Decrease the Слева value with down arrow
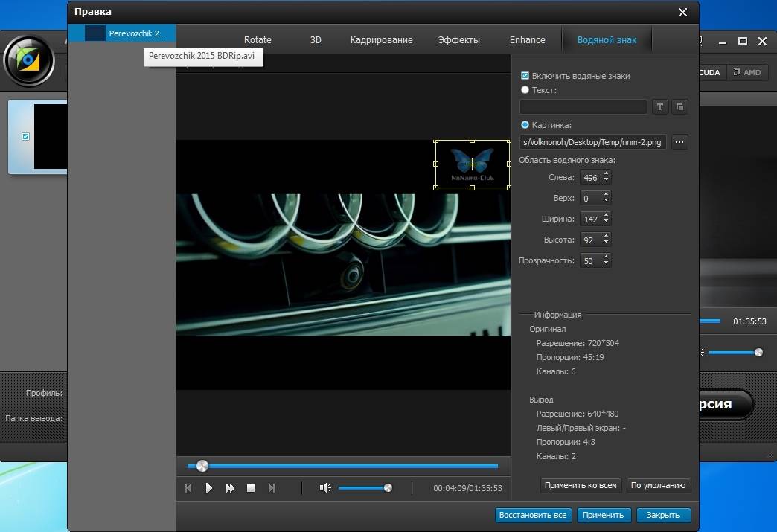Image resolution: width=777 pixels, height=532 pixels. 606,180
